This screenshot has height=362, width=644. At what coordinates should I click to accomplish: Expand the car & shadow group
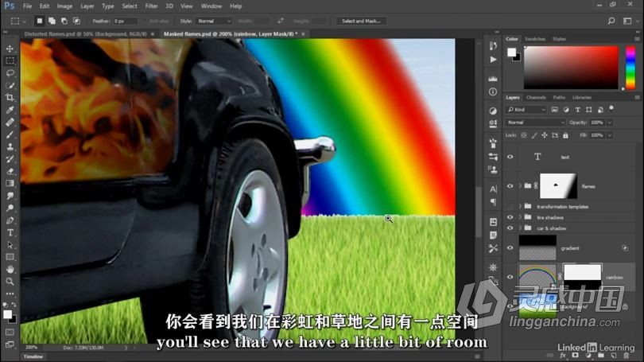click(520, 228)
